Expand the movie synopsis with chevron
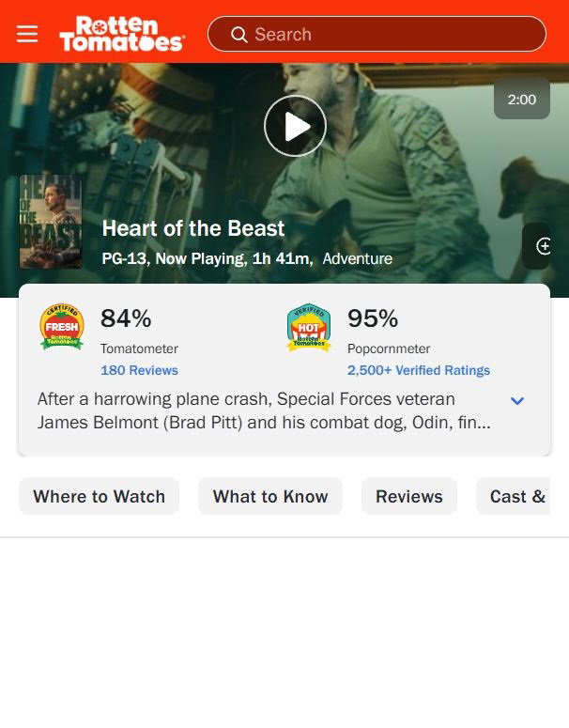Screen dimensions: 569x728 517,400
